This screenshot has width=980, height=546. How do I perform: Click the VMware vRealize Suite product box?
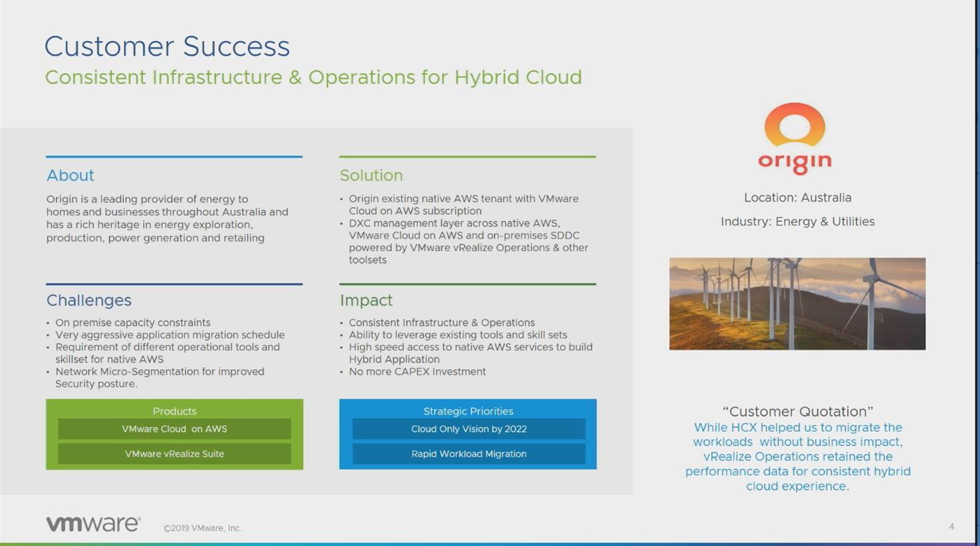[x=174, y=453]
